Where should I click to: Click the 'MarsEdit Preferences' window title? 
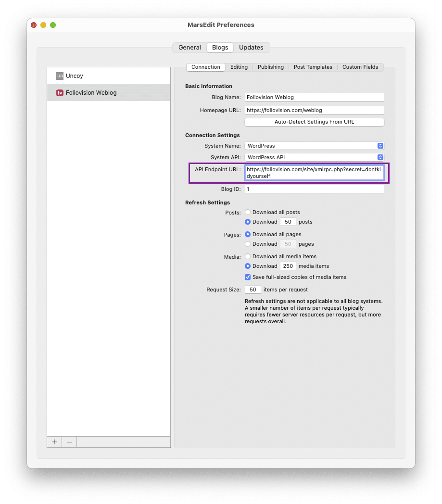(x=221, y=25)
